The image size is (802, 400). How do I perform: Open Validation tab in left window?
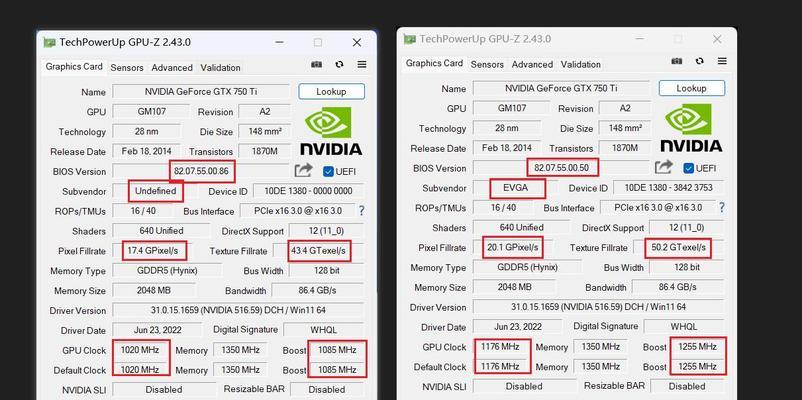pyautogui.click(x=220, y=68)
